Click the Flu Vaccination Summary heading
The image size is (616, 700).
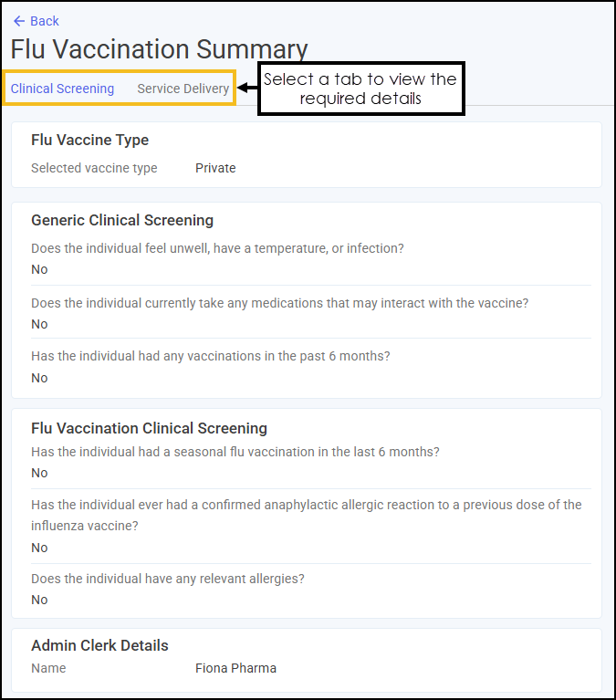pyautogui.click(x=159, y=48)
